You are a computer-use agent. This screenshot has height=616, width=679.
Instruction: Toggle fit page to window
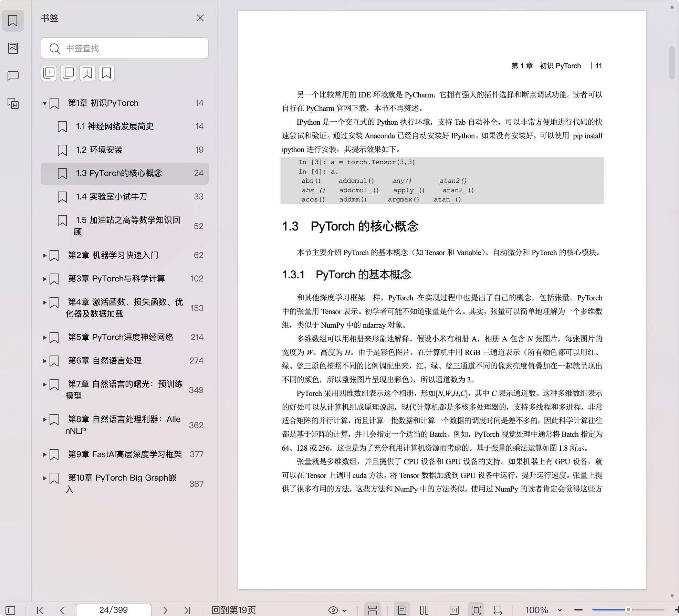point(476,610)
